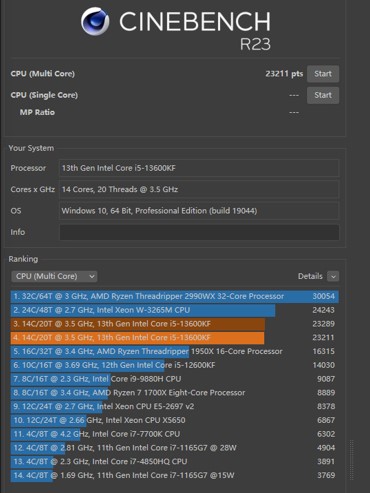This screenshot has width=370, height=493.
Task: Click the OS Windows 10 field
Action: coord(199,211)
